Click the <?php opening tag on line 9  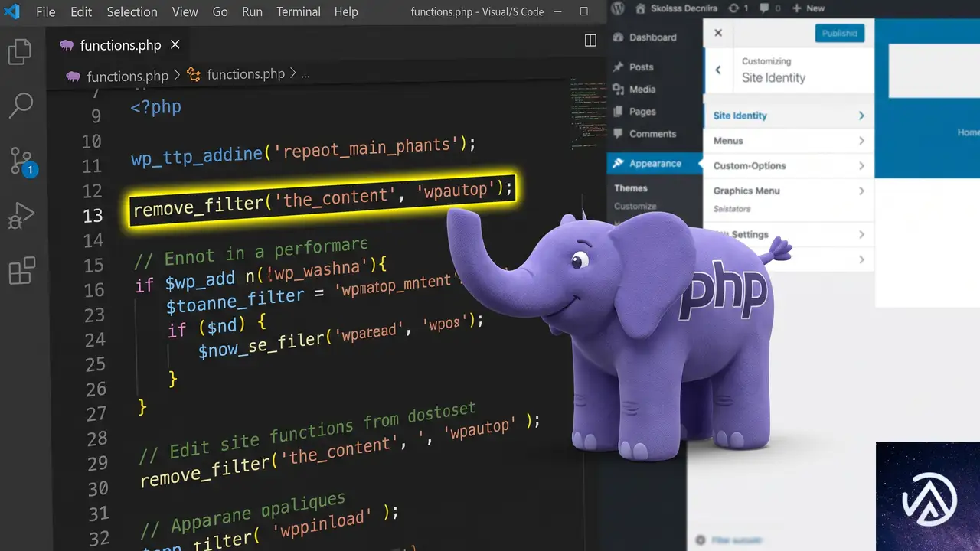pos(156,107)
